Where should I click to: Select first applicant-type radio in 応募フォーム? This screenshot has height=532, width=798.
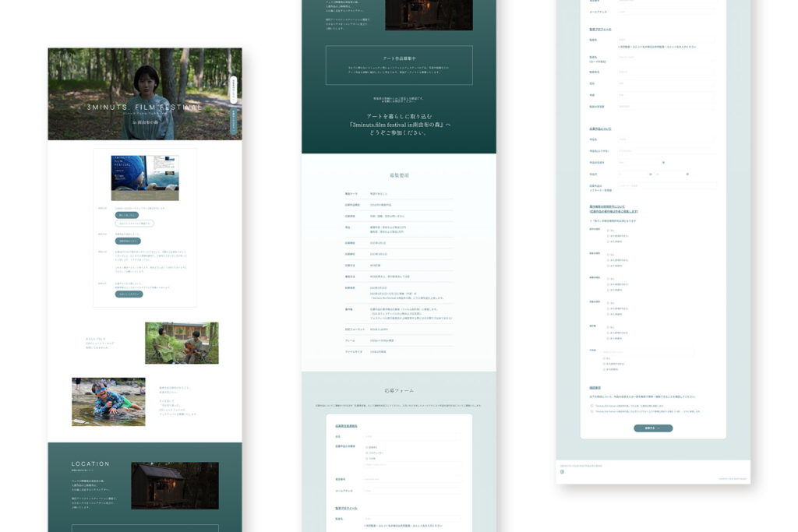click(x=366, y=447)
